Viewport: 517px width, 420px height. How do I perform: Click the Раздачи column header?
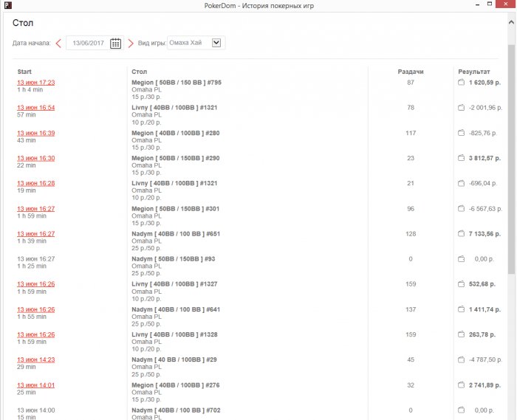click(x=410, y=72)
